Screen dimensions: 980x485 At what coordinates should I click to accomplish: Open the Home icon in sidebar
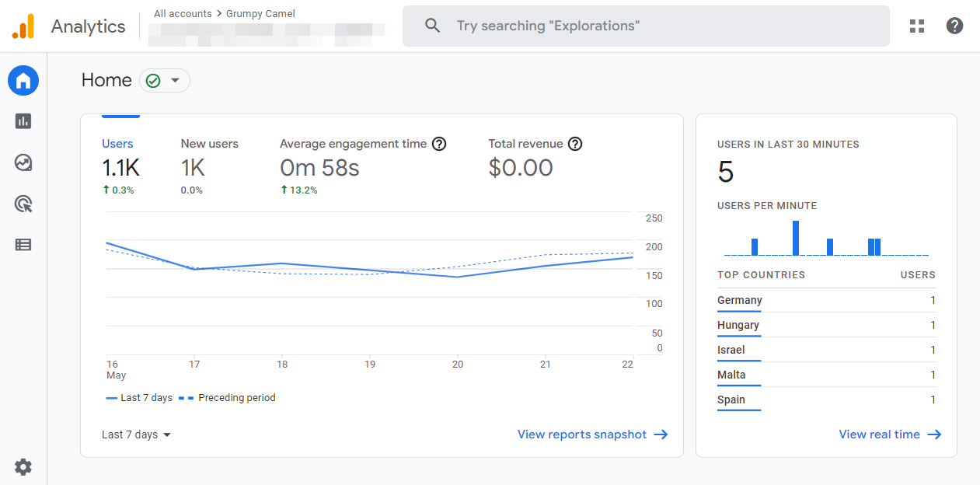23,80
